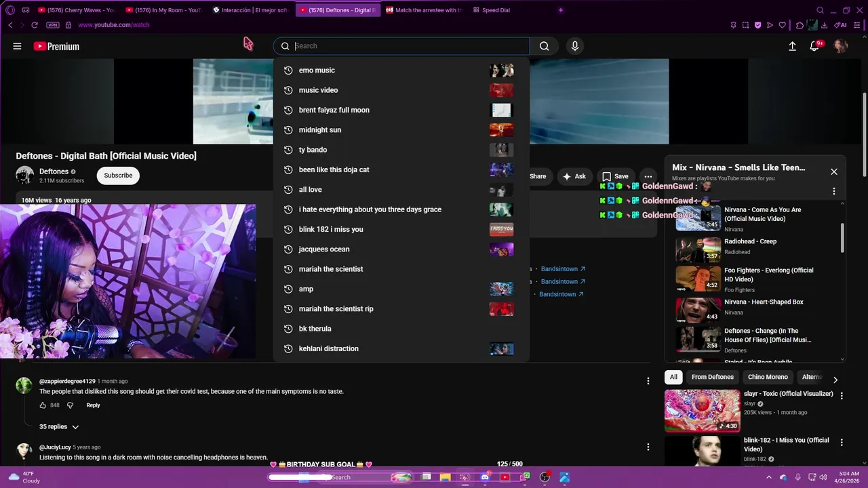Open the more actions ellipsis beside Save
This screenshot has height=488, width=868.
pyautogui.click(x=648, y=176)
